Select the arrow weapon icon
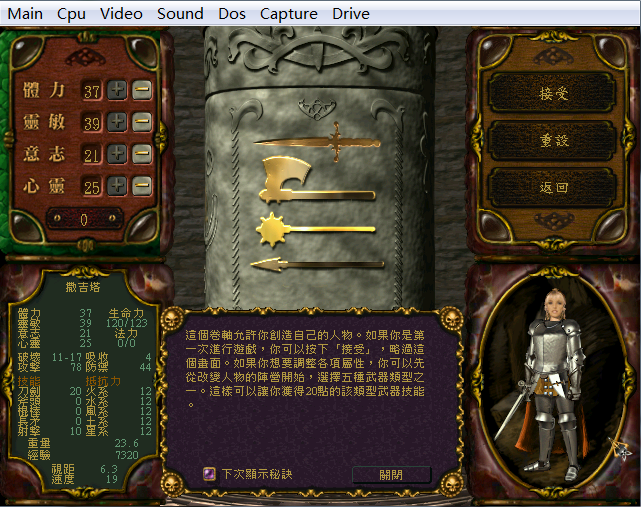The image size is (641, 507). point(317,265)
